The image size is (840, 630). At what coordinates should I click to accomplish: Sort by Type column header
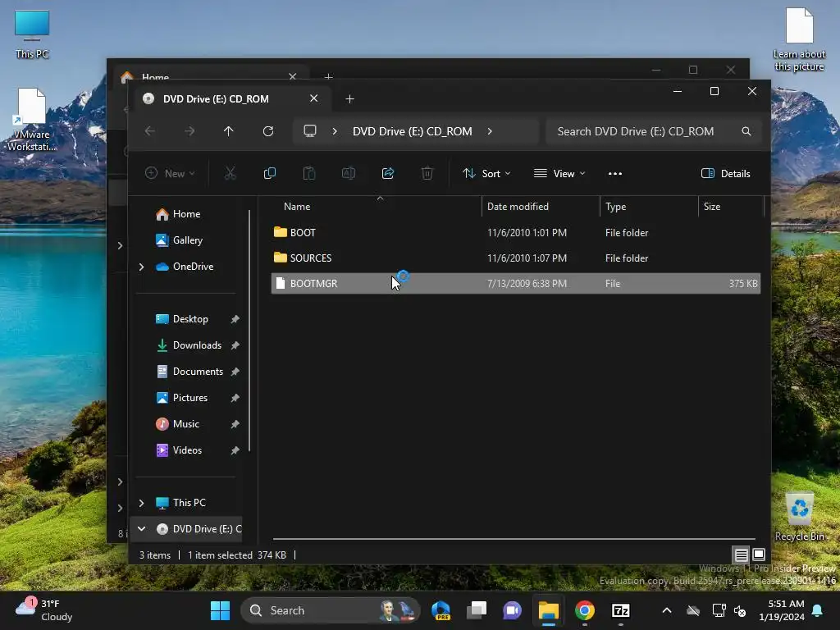(x=615, y=206)
